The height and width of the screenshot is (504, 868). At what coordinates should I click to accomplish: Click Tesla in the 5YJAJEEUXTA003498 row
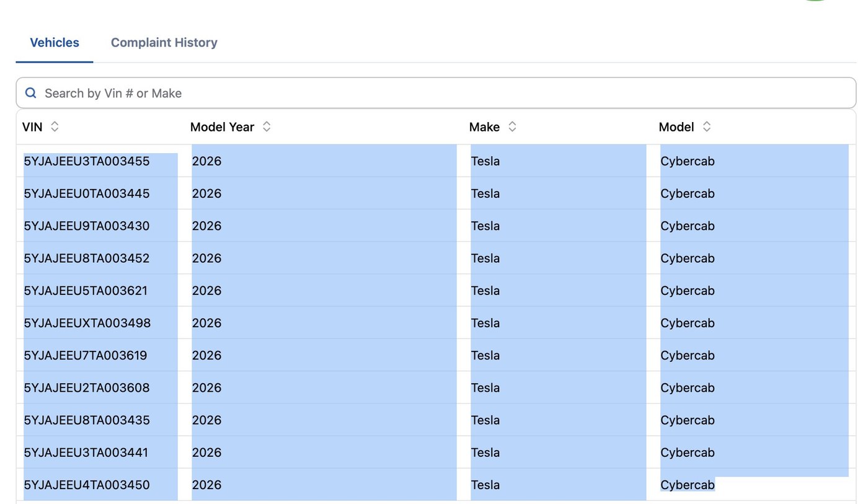[x=485, y=323]
